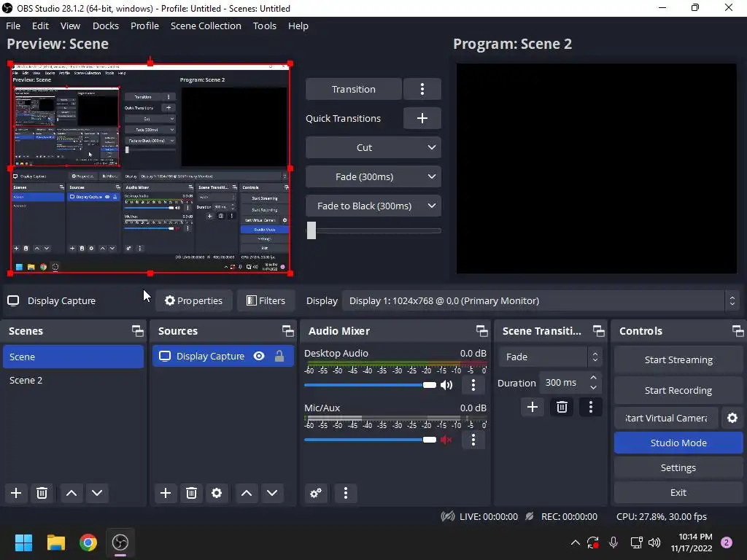Move source down in Sources list
This screenshot has height=560, width=747.
pos(272,493)
